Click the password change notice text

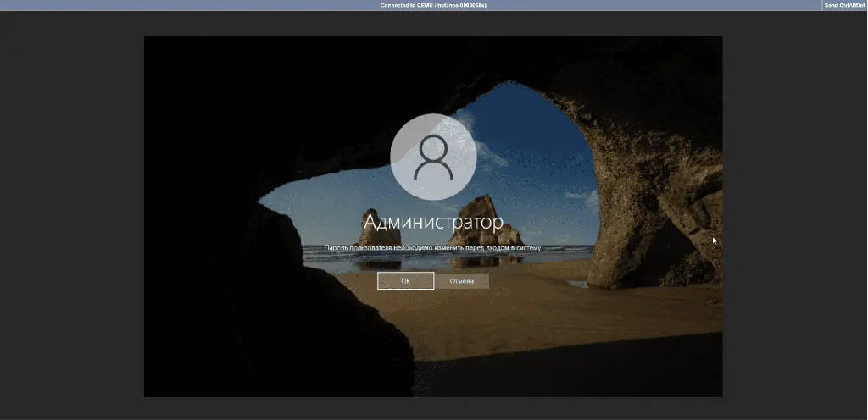click(433, 247)
